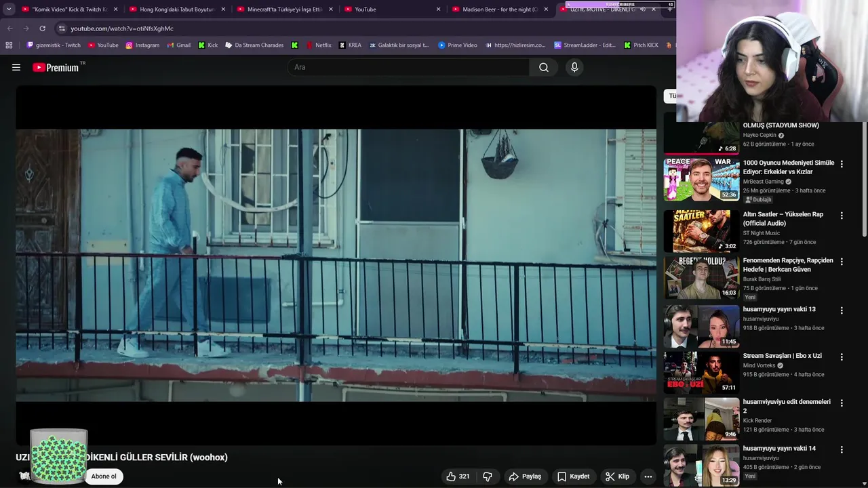Open Galaktik bir sosyal bookmark
The height and width of the screenshot is (488, 868).
[399, 45]
